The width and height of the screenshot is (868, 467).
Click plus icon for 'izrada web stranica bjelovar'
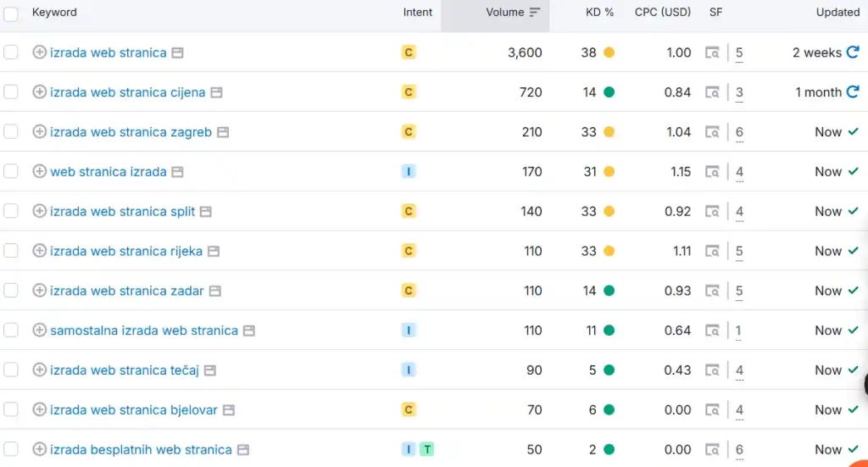[39, 410]
